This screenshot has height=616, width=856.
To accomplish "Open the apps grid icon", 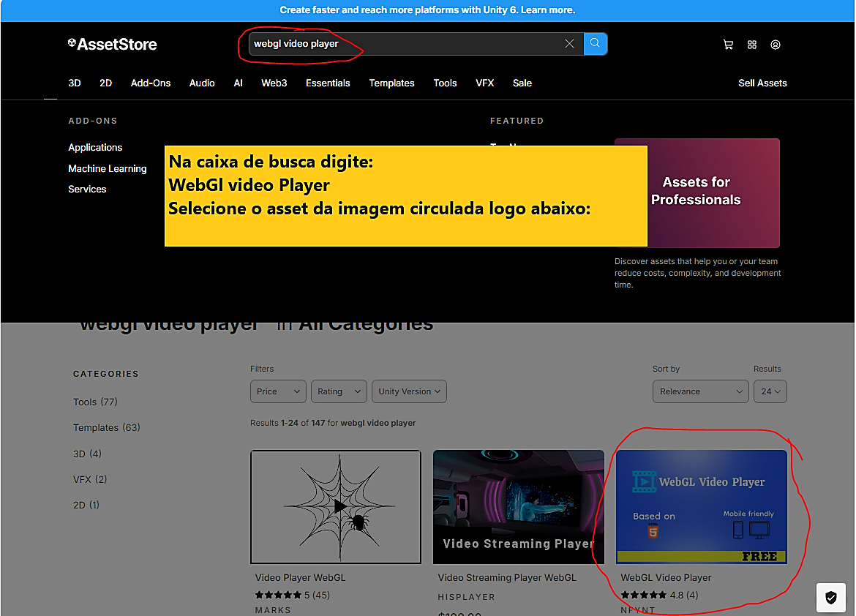I will (x=751, y=45).
